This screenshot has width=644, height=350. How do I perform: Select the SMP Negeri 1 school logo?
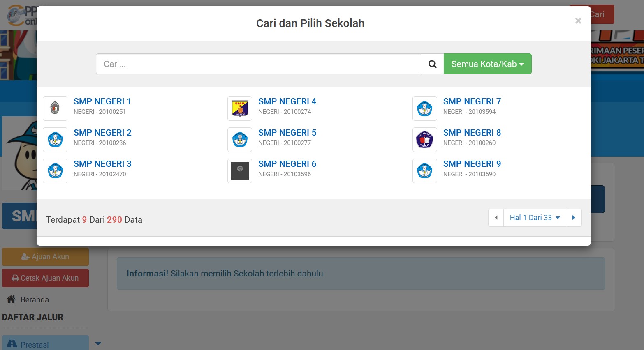click(55, 108)
